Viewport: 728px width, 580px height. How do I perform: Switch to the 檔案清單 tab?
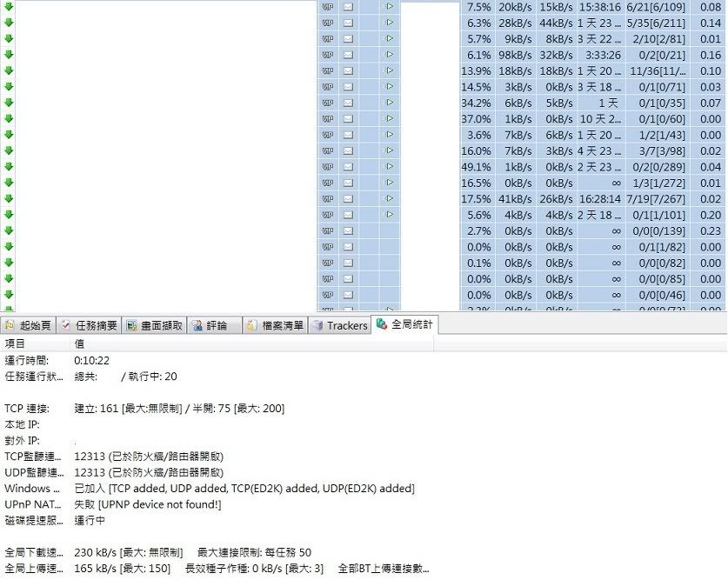pyautogui.click(x=275, y=326)
